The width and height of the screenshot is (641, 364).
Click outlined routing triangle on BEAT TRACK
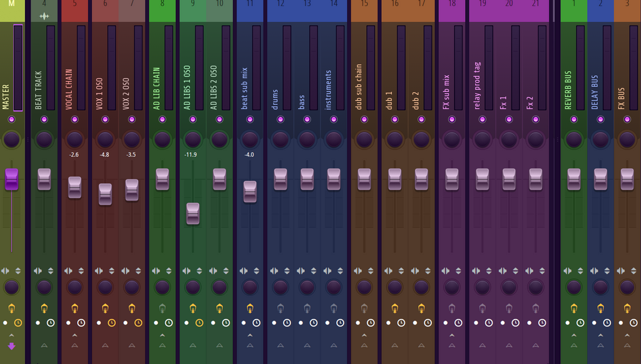tap(44, 346)
